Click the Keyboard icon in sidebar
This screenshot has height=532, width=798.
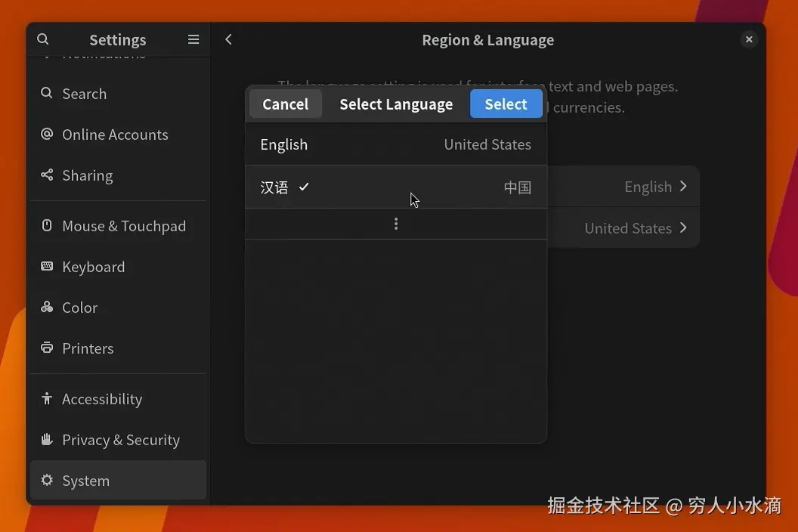tap(47, 266)
